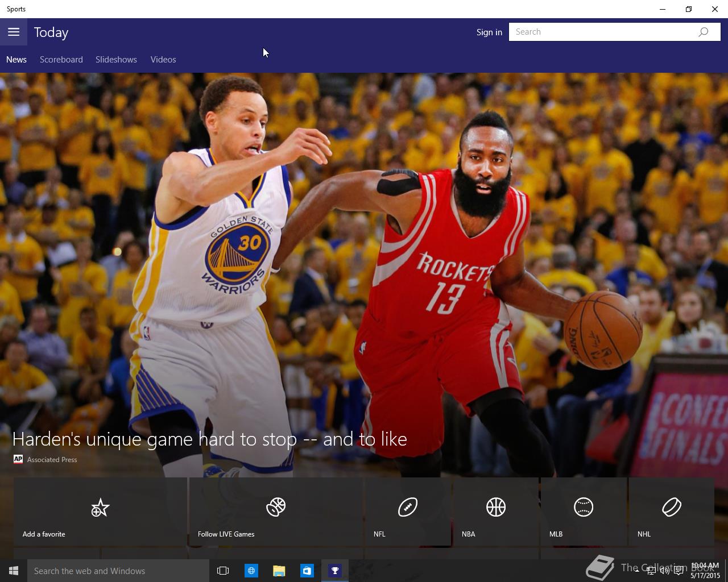Switch to the Videos tab
This screenshot has height=582, width=728.
click(163, 60)
